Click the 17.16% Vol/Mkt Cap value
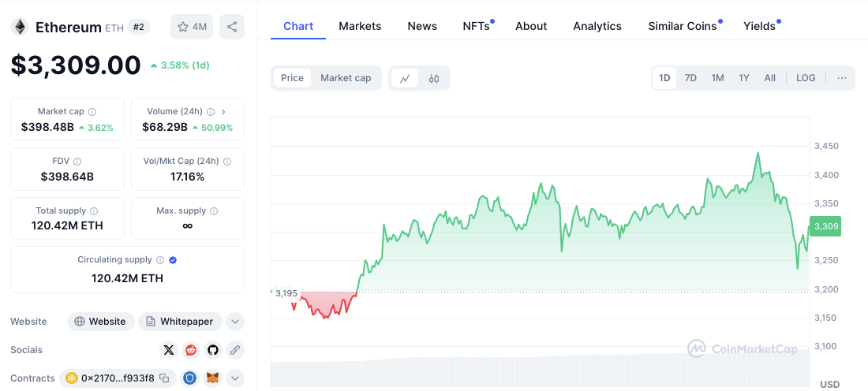The image size is (868, 391). 188,177
